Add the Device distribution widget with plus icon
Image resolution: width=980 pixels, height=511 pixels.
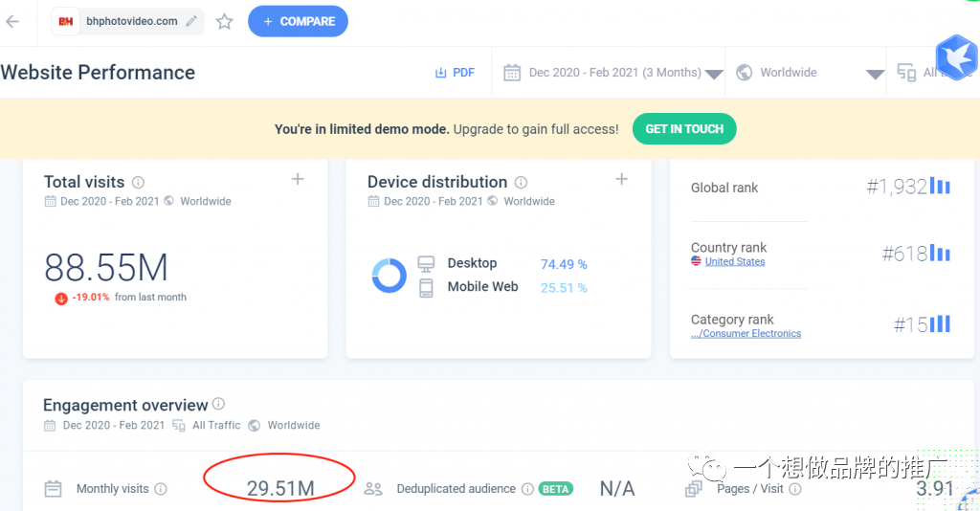click(x=621, y=179)
